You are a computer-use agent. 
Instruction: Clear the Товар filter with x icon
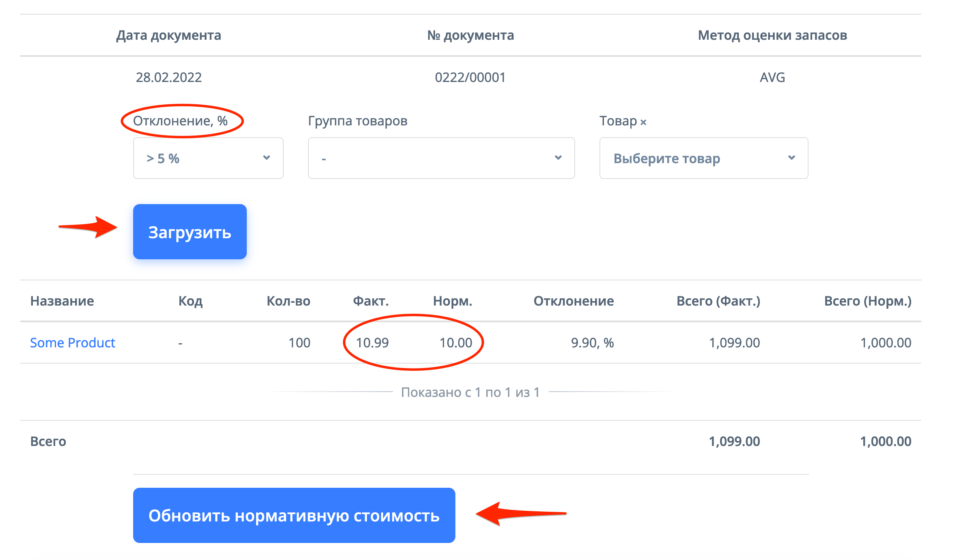[x=643, y=122]
